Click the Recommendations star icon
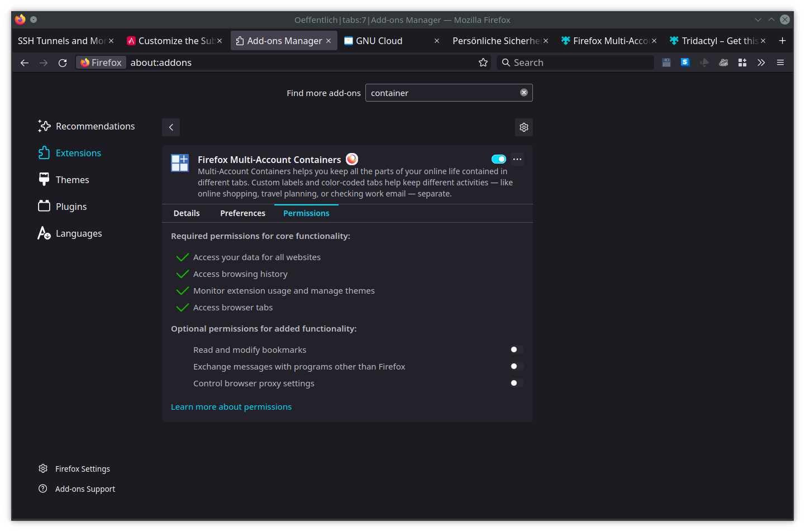 click(44, 126)
